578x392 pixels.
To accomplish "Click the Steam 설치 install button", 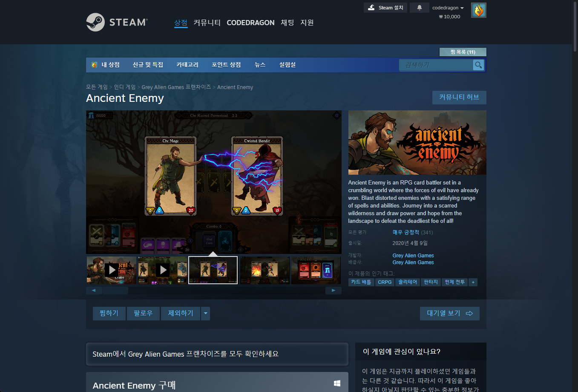I will tap(385, 8).
